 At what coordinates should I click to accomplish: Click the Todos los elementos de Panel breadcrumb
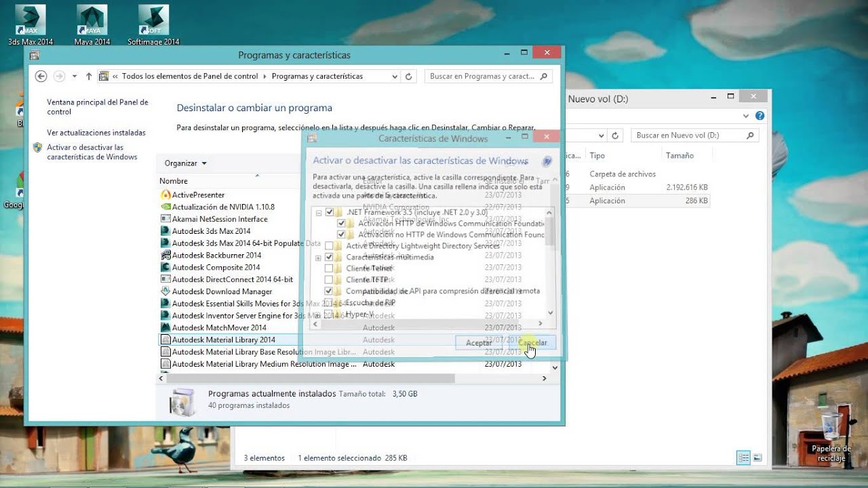click(x=190, y=77)
